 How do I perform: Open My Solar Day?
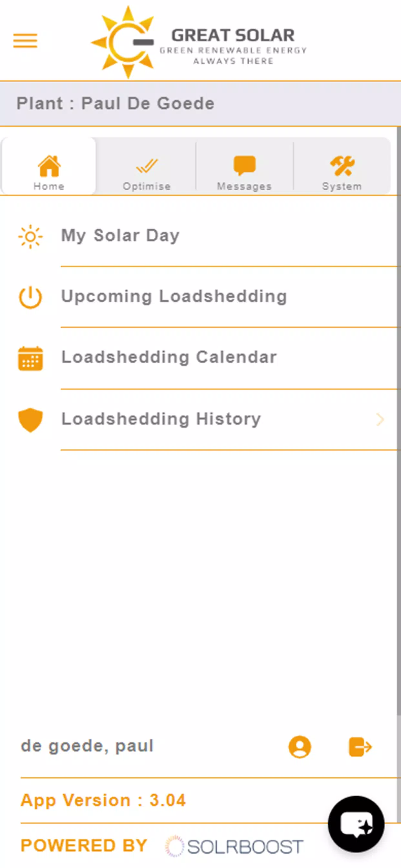click(120, 235)
